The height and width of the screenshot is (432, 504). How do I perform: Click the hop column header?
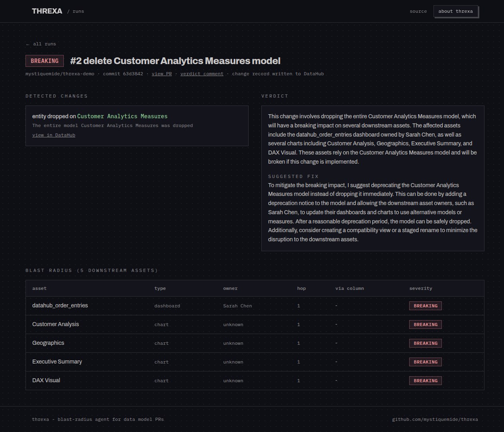pyautogui.click(x=302, y=288)
